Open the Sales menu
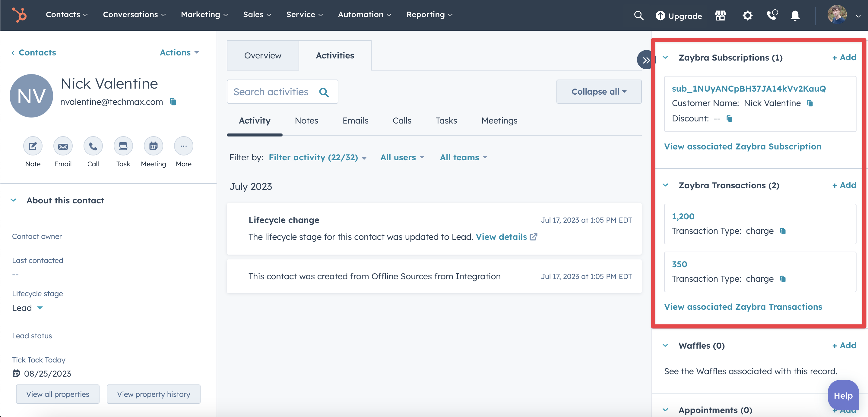This screenshot has width=868, height=417. click(x=257, y=14)
